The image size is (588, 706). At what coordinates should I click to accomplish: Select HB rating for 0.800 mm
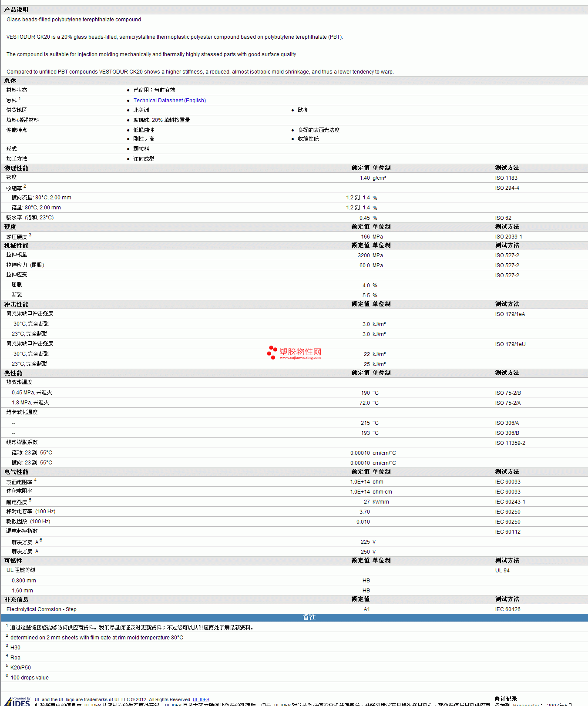(x=366, y=581)
